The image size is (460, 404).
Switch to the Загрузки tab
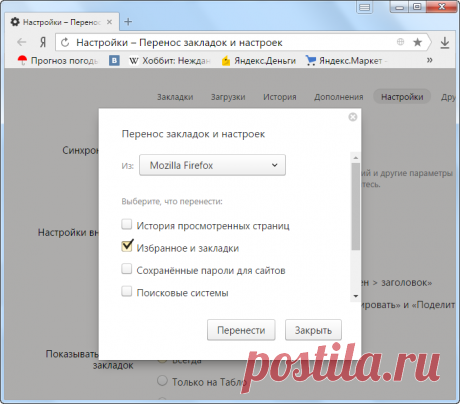pos(228,97)
